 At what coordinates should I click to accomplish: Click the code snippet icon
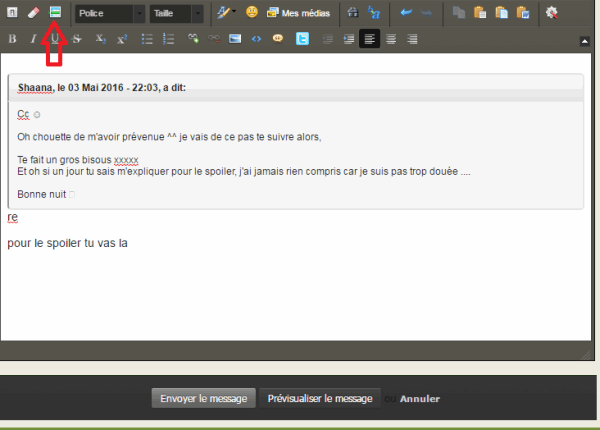[x=256, y=39]
